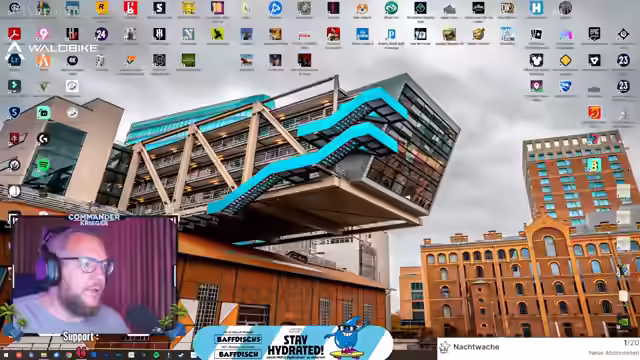
Task: Open the Steam desktop shortcut
Action: (x=72, y=112)
